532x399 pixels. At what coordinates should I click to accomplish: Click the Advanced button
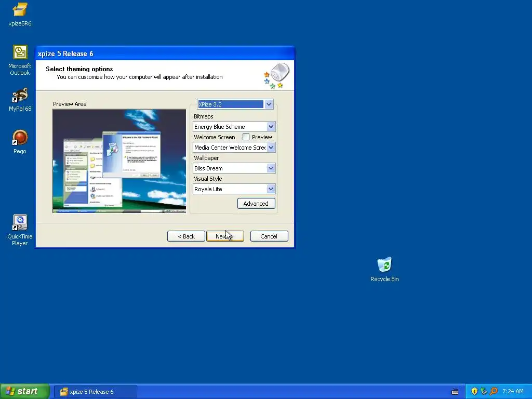[256, 204]
